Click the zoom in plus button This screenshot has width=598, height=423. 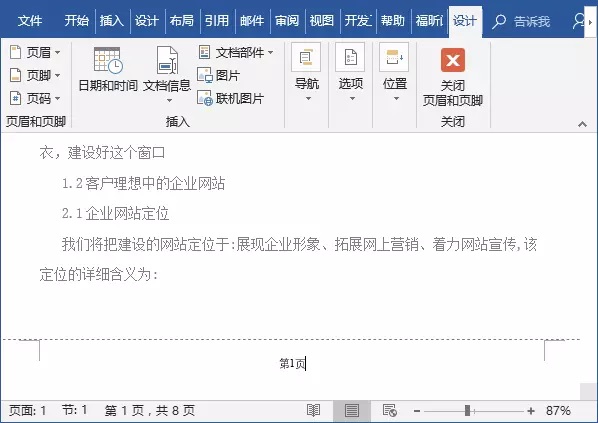tap(530, 411)
